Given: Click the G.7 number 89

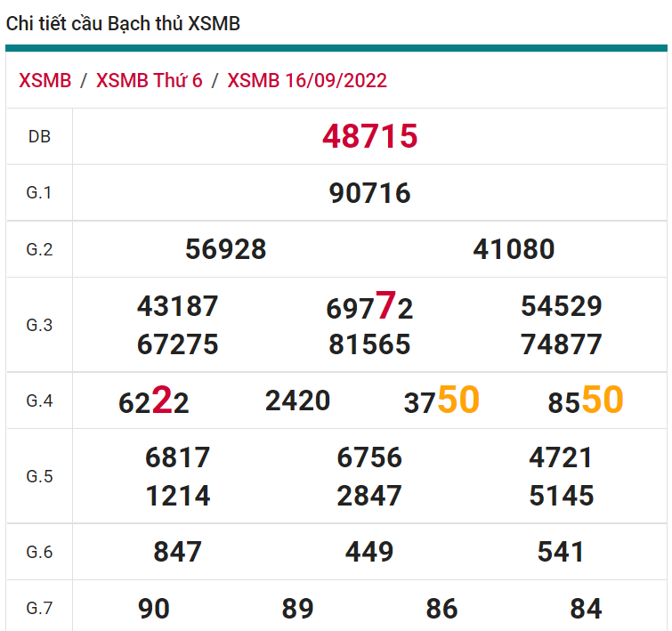Looking at the screenshot, I should point(297,610).
